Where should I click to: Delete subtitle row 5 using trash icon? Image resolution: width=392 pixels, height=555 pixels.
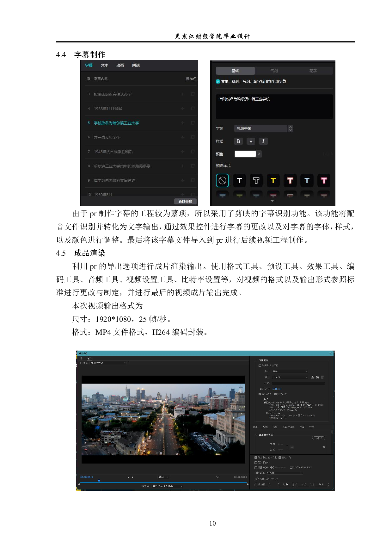pos(193,123)
